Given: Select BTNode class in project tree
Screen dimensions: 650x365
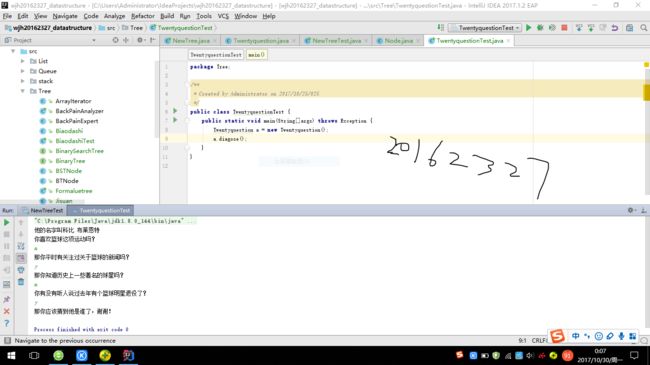Looking at the screenshot, I should (67, 180).
